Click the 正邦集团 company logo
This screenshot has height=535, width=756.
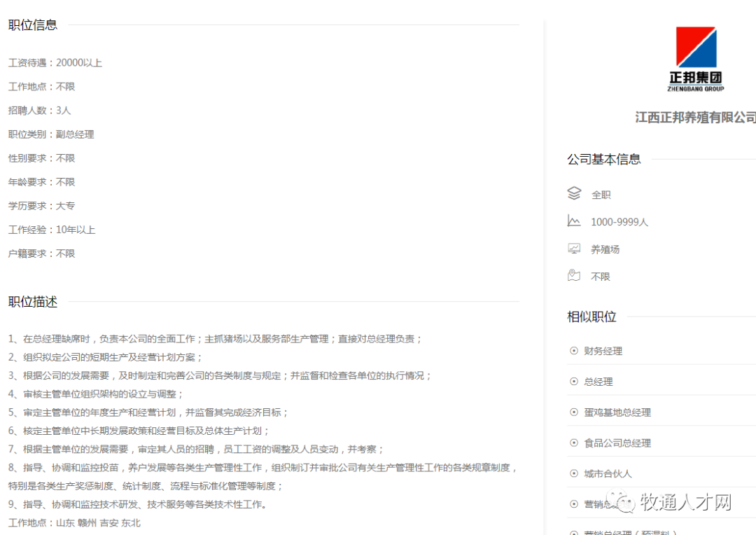[696, 58]
